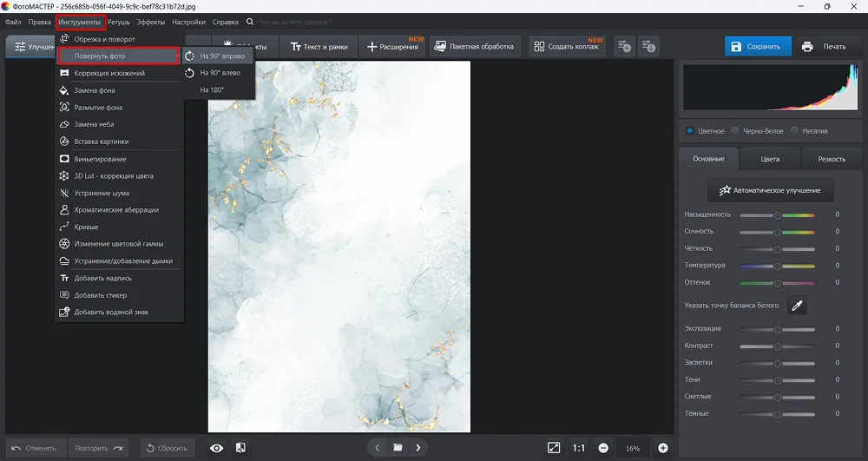Click the before/after compare icon
The width and height of the screenshot is (868, 461).
click(240, 448)
